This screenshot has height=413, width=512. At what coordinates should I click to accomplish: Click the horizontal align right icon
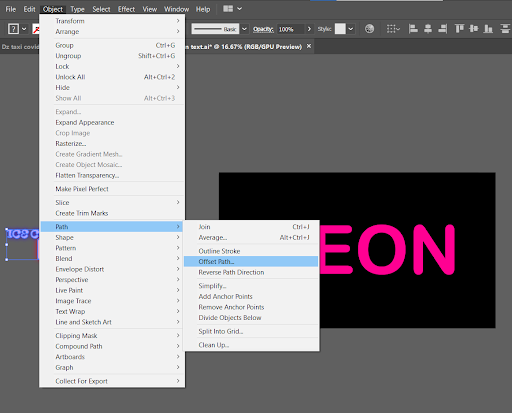pos(443,29)
